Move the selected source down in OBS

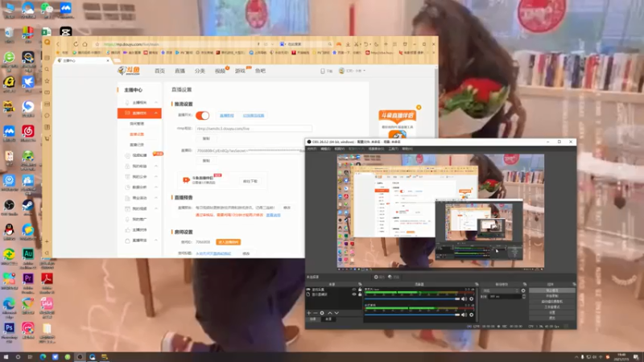(x=336, y=313)
